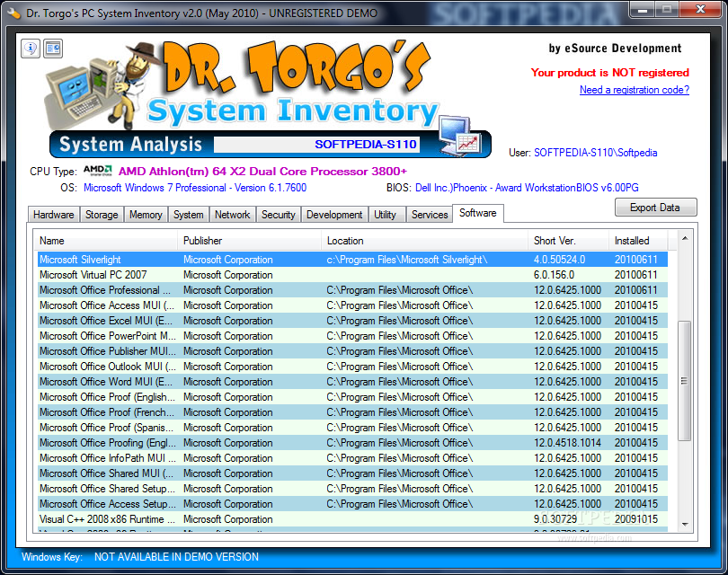Click the software list scrollbar down arrow
Image resolution: width=728 pixels, height=575 pixels.
coord(685,524)
